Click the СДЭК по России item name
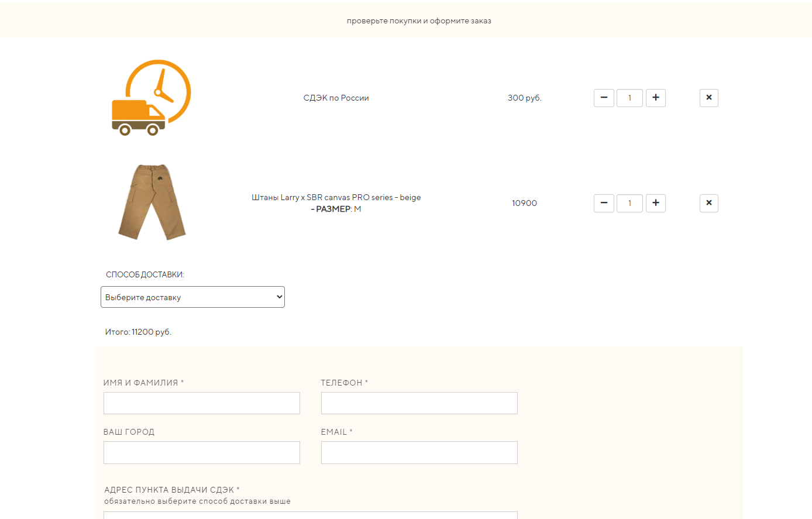The height and width of the screenshot is (519, 812). (x=336, y=98)
